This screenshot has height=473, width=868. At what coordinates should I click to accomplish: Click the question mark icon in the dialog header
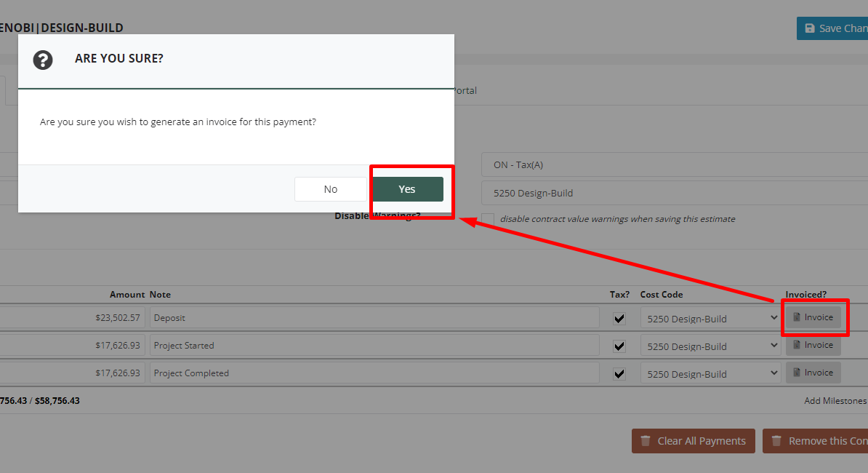(43, 60)
